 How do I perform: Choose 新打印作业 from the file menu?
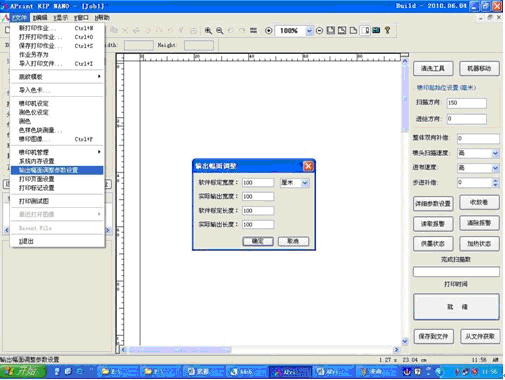(57, 28)
